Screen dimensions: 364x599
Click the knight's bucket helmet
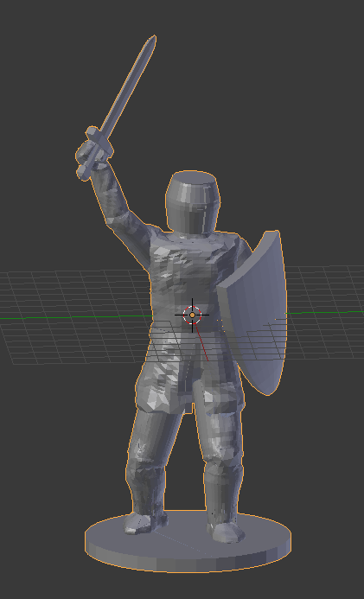[x=193, y=201]
